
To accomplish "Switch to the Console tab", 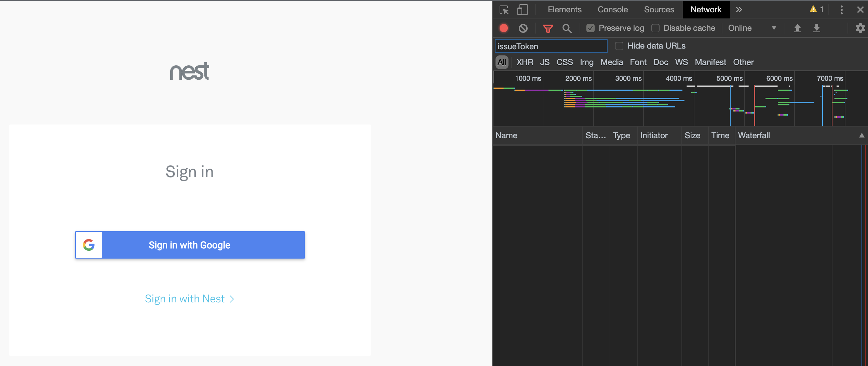I will click(x=613, y=10).
